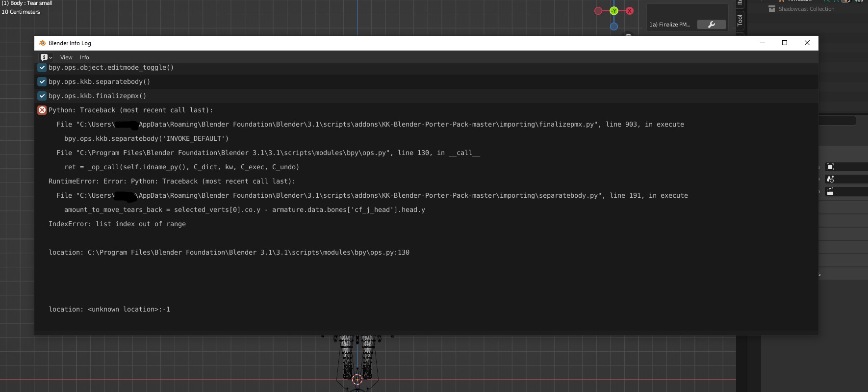The width and height of the screenshot is (868, 392).
Task: Click the check icon beside finalizepmx entry
Action: (42, 96)
